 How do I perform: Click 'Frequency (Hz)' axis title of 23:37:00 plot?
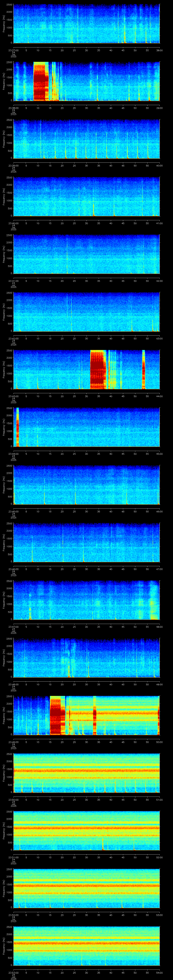[4, 24]
